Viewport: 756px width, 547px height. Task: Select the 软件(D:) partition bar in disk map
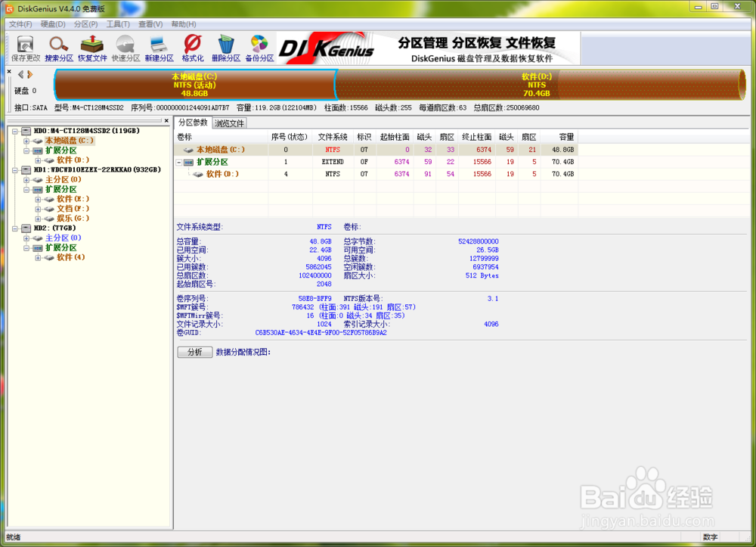(x=540, y=85)
